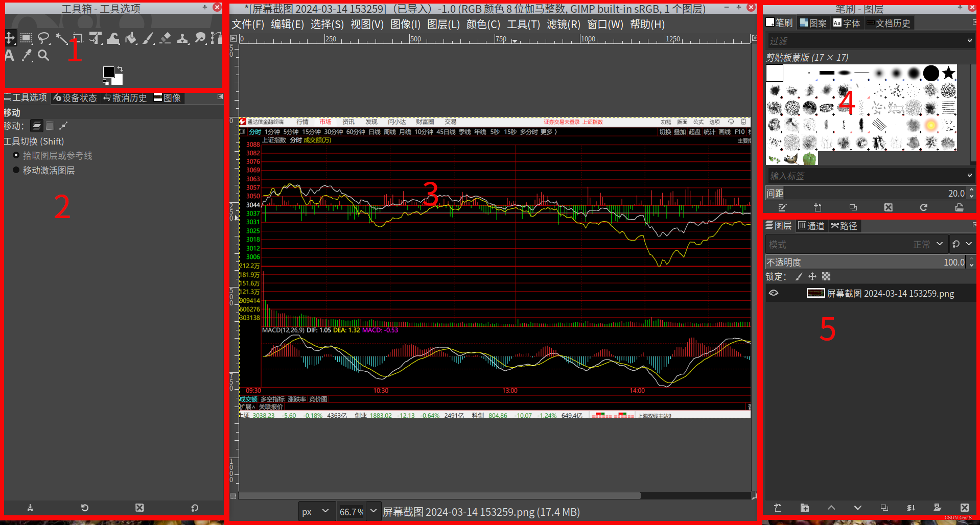Open tool options panel tab menu
The width and height of the screenshot is (980, 525).
pos(220,97)
